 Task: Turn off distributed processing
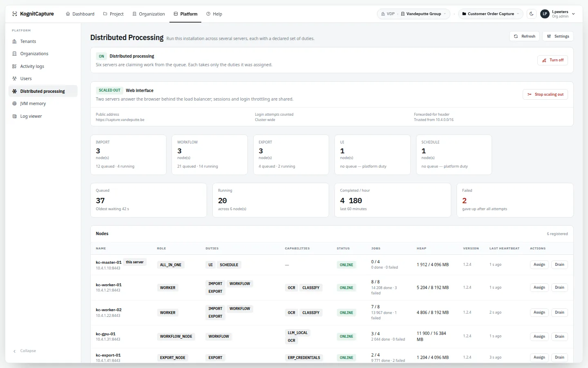point(552,60)
